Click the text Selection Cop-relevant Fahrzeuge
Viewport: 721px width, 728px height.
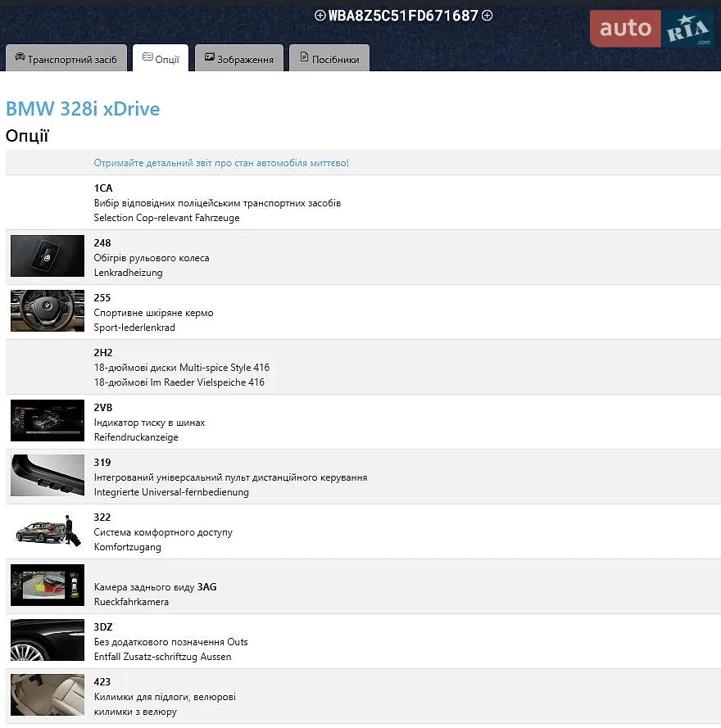(167, 218)
